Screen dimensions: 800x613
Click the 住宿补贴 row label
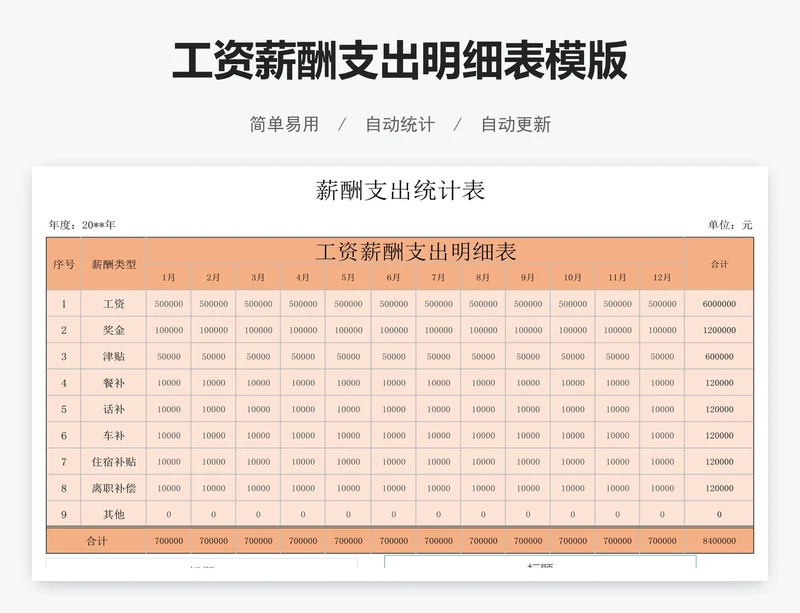point(114,462)
